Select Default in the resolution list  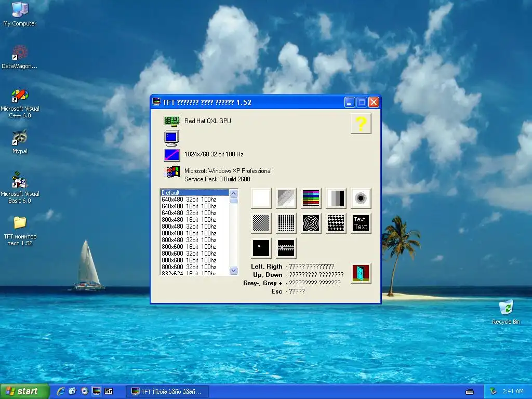click(x=195, y=192)
